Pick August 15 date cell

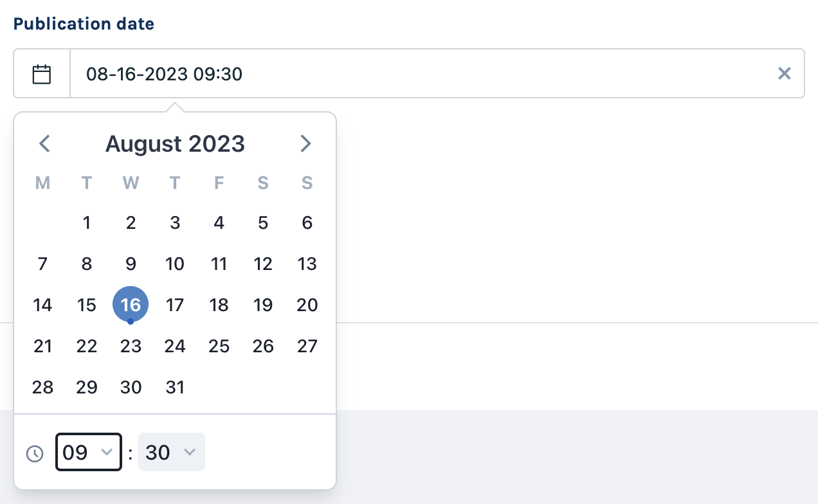coord(87,305)
